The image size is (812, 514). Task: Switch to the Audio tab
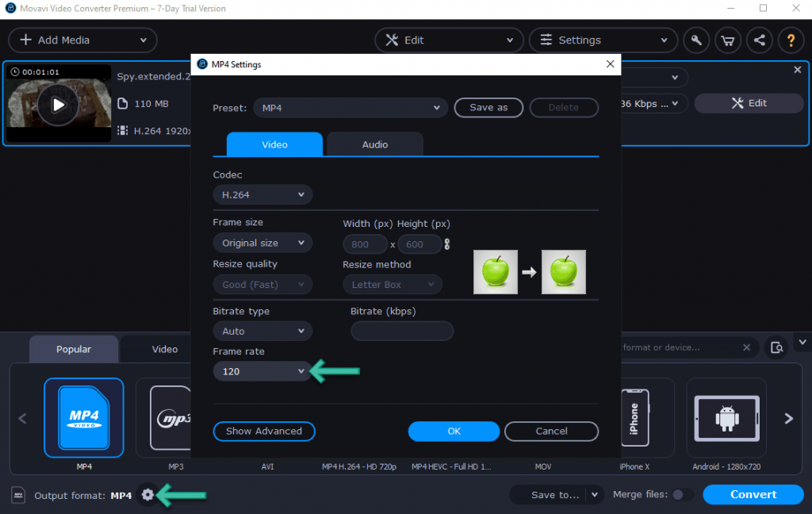coord(374,144)
